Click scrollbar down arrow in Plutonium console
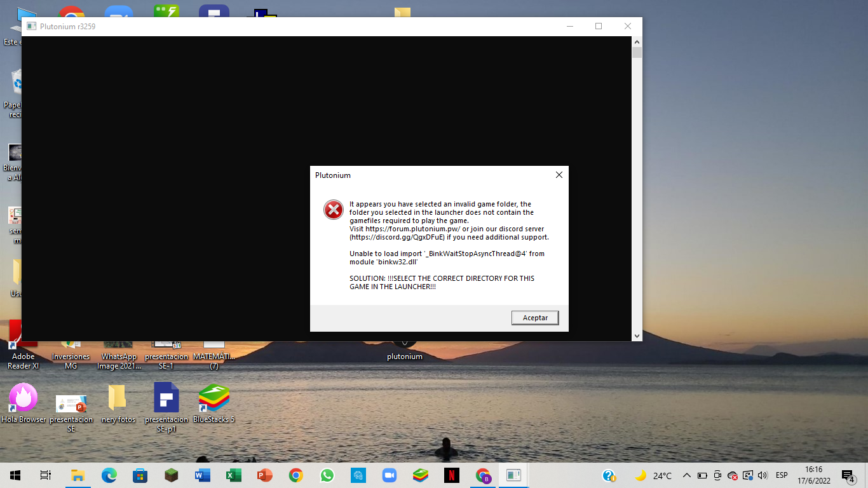Image resolution: width=868 pixels, height=488 pixels. [x=637, y=335]
